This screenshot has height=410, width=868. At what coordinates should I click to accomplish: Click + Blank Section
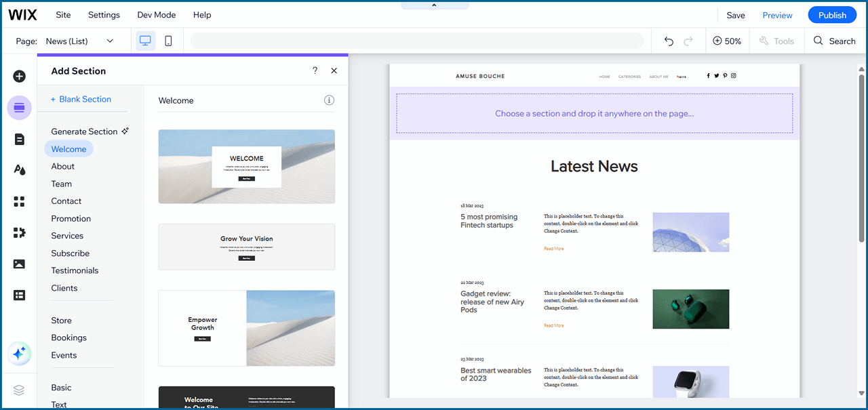click(81, 99)
